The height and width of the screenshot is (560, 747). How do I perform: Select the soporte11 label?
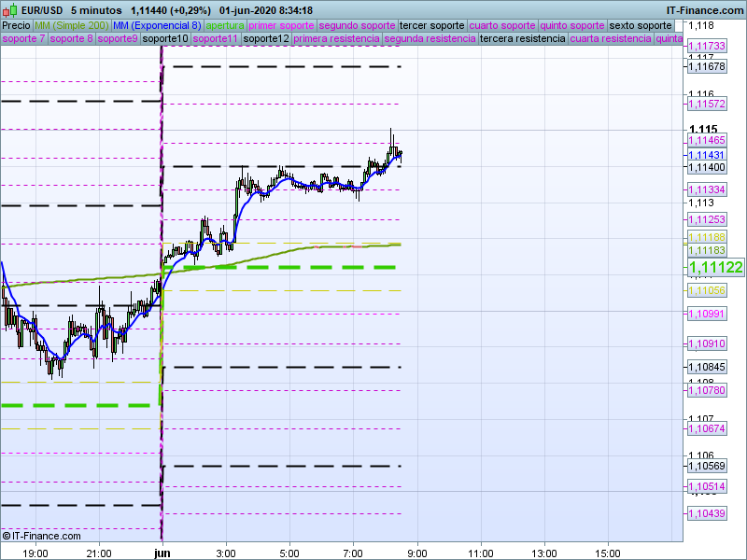pyautogui.click(x=216, y=38)
